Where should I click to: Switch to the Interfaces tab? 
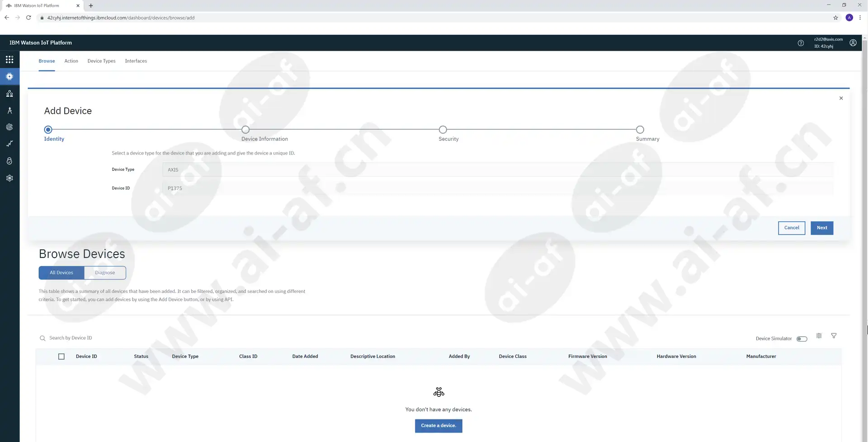tap(136, 61)
